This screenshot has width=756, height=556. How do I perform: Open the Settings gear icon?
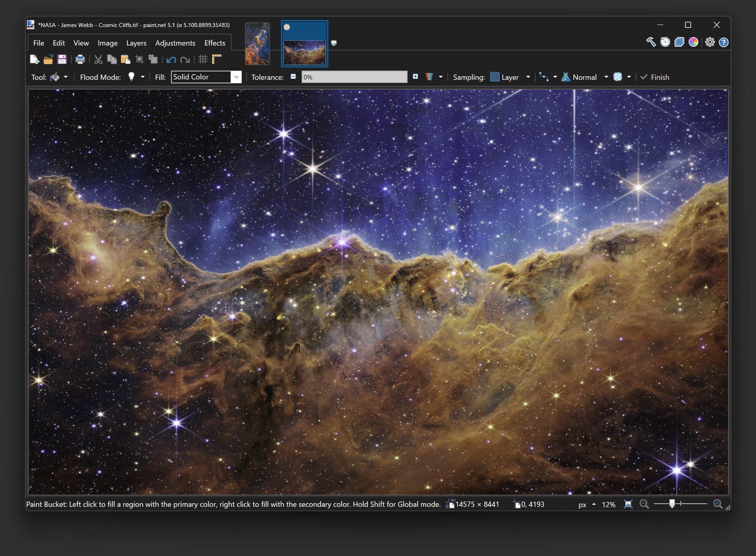pos(710,42)
